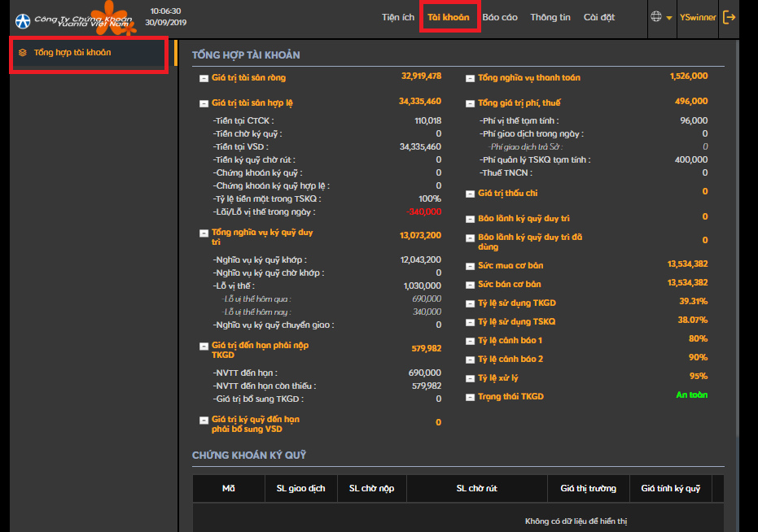Click the globe language icon

point(656,17)
